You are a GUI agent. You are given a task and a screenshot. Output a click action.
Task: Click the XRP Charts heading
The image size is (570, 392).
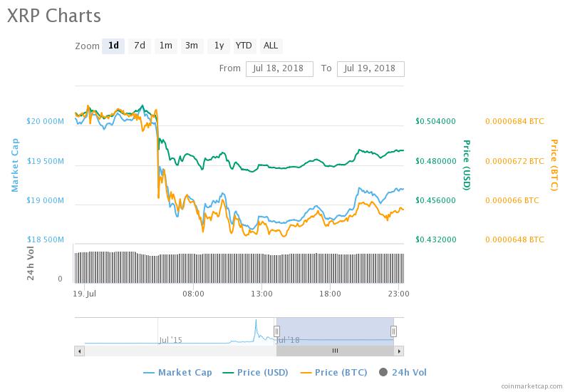[x=54, y=16]
